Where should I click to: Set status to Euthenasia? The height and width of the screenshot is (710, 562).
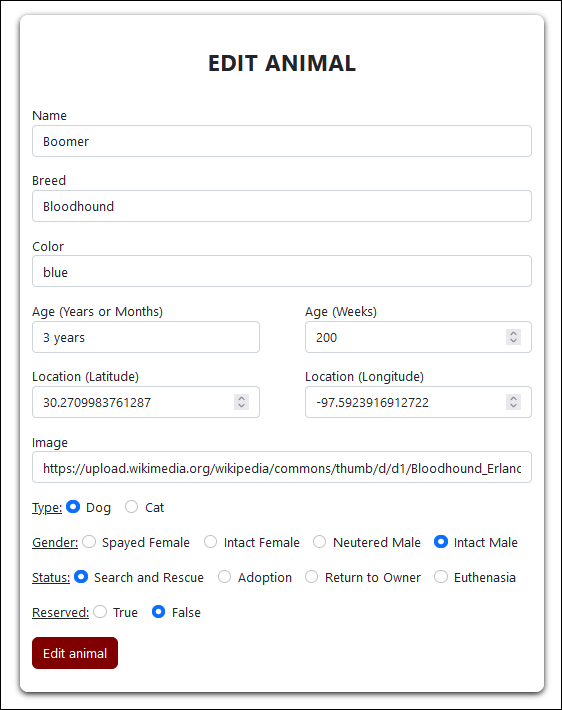point(441,577)
